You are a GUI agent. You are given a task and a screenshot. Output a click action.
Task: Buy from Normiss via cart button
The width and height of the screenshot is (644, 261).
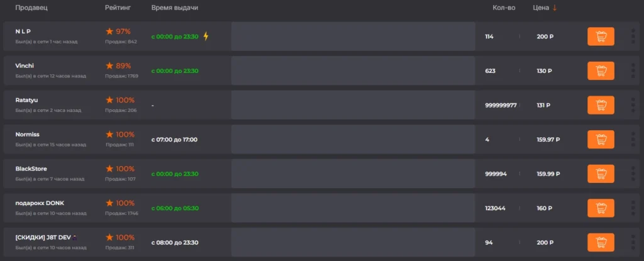click(601, 139)
